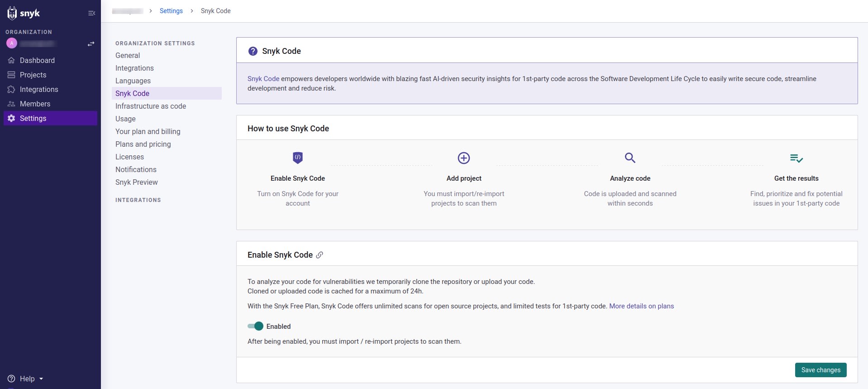Switch organization using the swap arrows icon
Image resolution: width=868 pixels, height=389 pixels.
[91, 44]
